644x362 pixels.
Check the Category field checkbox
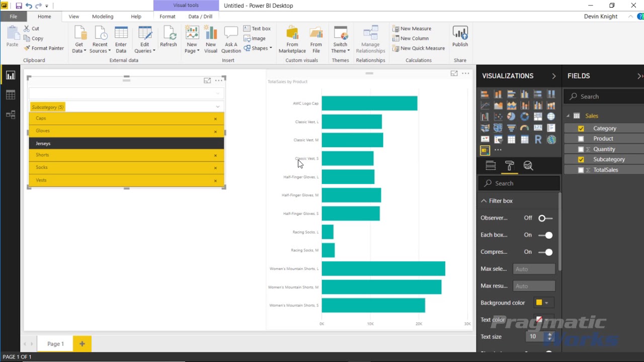tap(581, 128)
